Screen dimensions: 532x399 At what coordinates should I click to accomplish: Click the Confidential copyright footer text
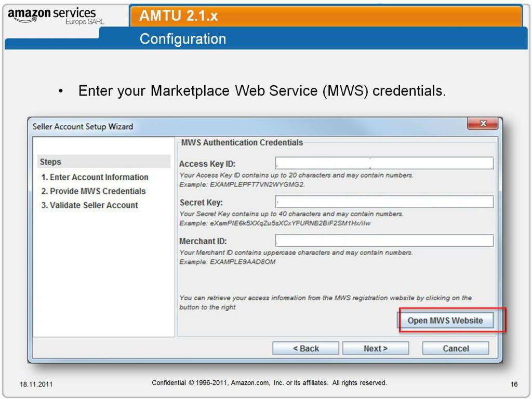pyautogui.click(x=270, y=383)
